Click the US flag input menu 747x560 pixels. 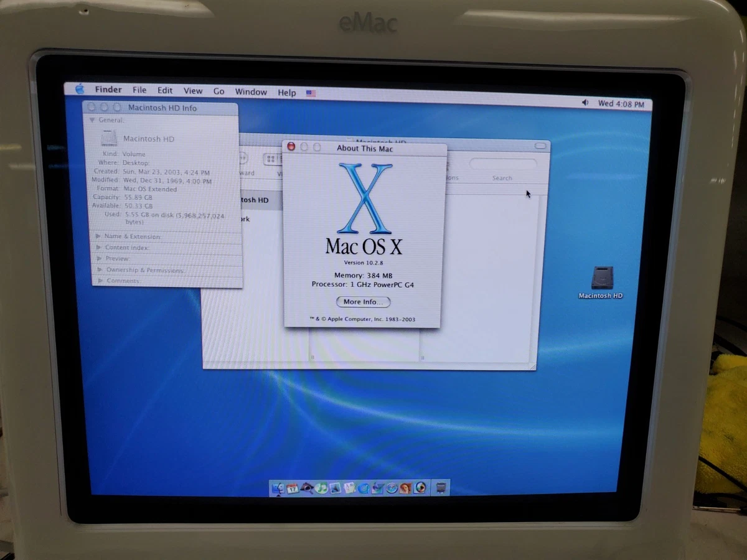click(x=311, y=93)
